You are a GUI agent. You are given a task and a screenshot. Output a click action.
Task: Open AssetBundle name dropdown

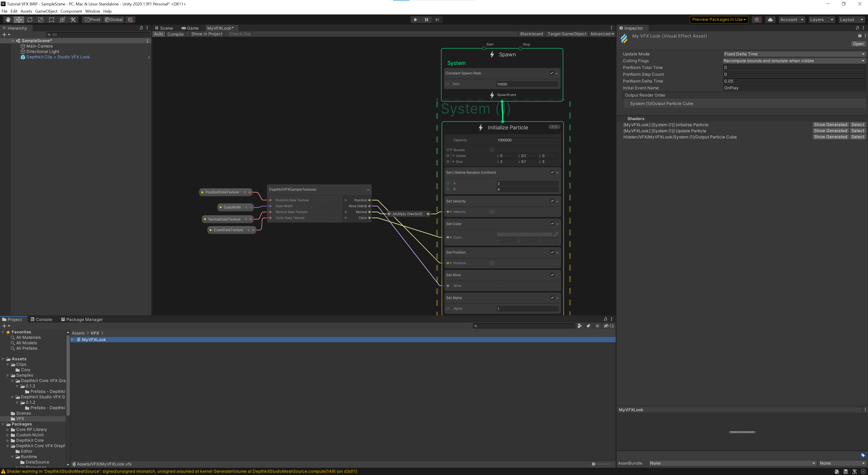[x=732, y=463]
